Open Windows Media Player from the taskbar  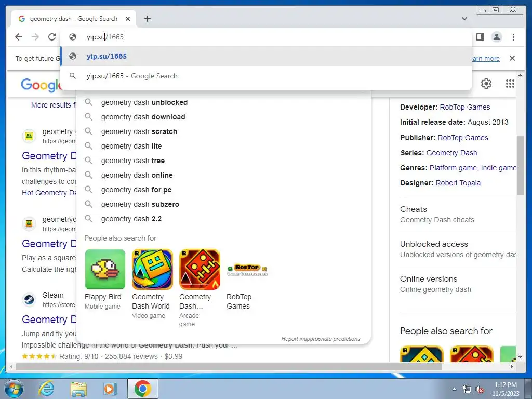110,389
